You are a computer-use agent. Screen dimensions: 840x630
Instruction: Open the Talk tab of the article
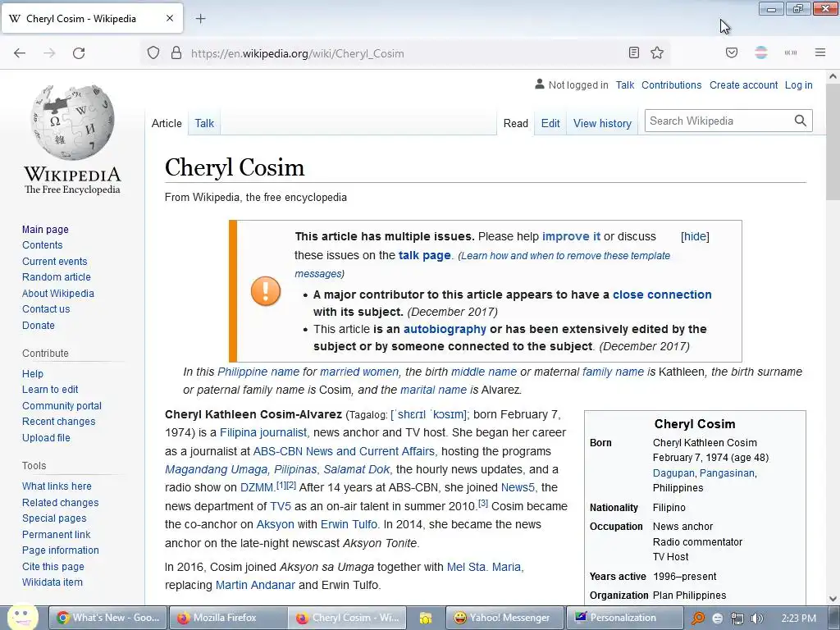click(x=204, y=123)
